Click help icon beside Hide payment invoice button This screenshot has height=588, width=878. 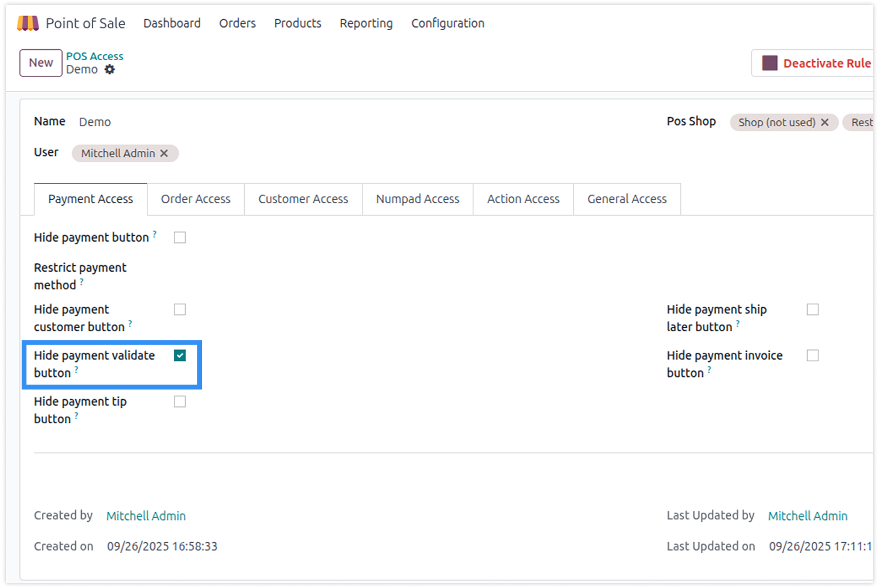(709, 370)
